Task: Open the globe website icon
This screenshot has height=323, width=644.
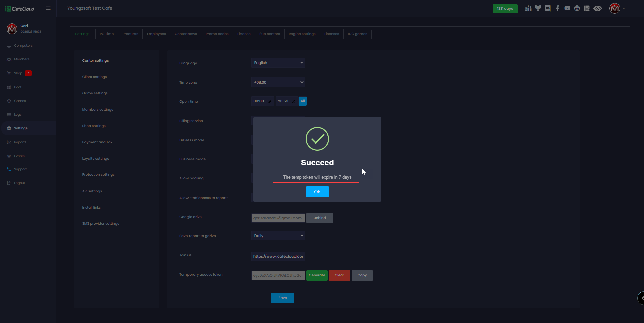Action: [577, 8]
